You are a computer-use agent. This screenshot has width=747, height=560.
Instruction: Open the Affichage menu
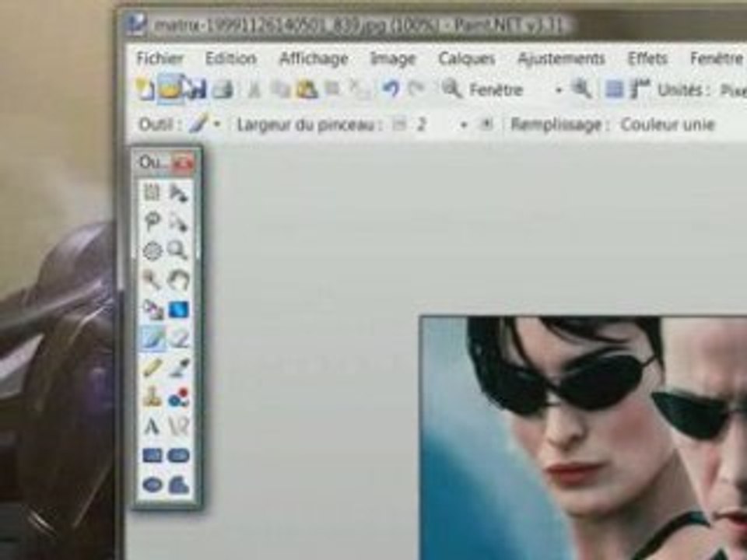point(314,59)
